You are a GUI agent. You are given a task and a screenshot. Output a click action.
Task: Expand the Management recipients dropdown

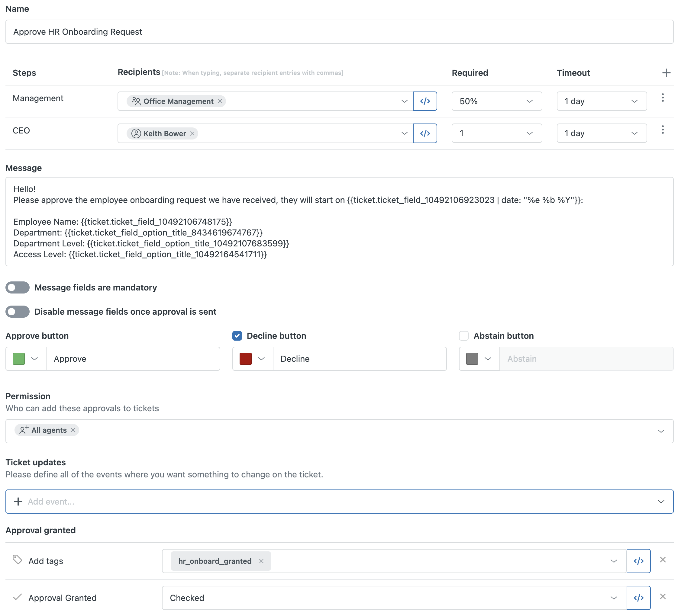coord(404,101)
